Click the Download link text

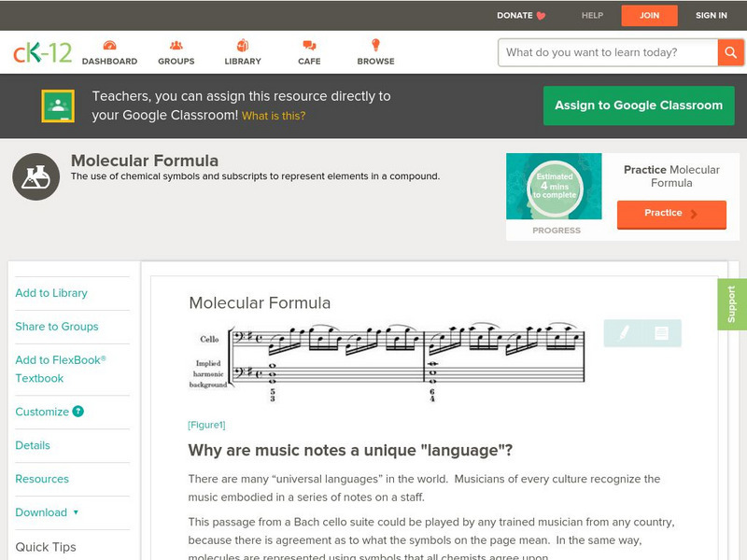[x=41, y=512]
